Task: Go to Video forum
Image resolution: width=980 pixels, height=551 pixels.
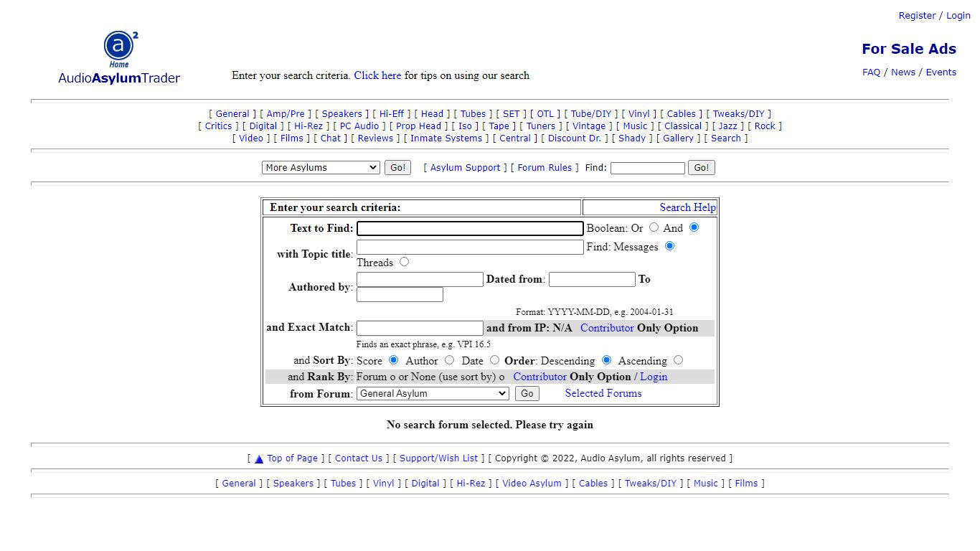Action: (251, 138)
